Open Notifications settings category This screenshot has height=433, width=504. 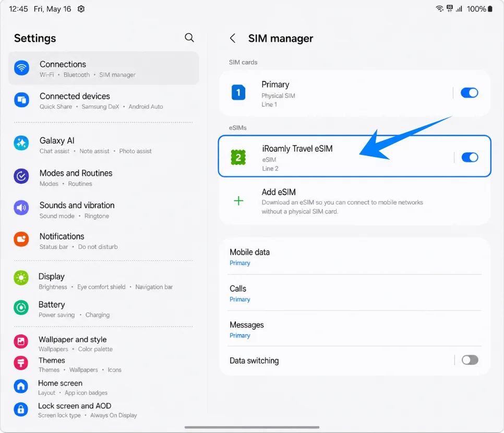[x=103, y=241]
